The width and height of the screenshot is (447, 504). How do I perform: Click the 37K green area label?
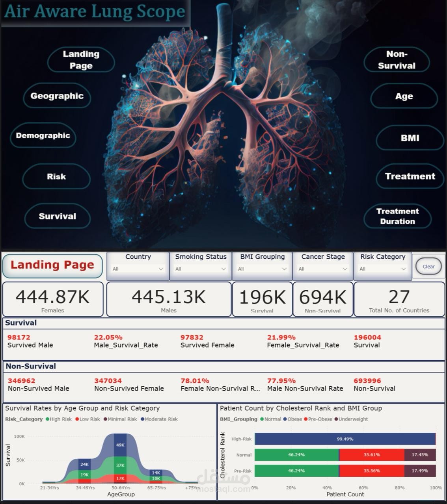(120, 465)
